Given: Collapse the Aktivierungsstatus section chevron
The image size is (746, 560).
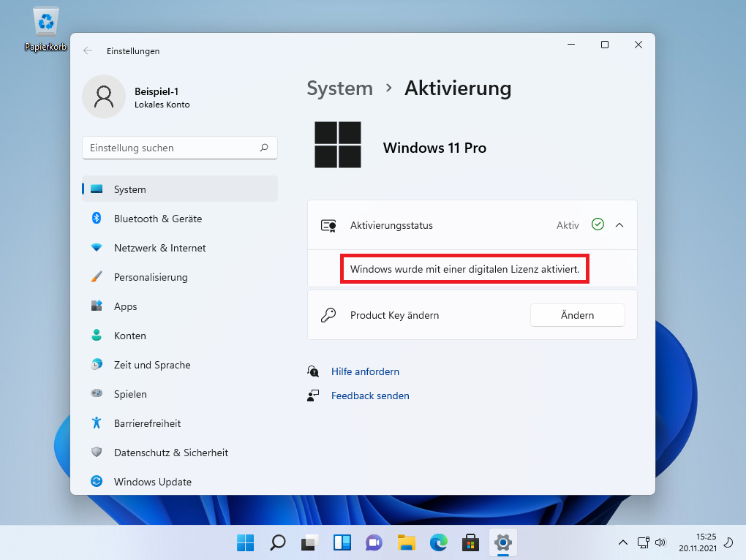Looking at the screenshot, I should [x=619, y=225].
